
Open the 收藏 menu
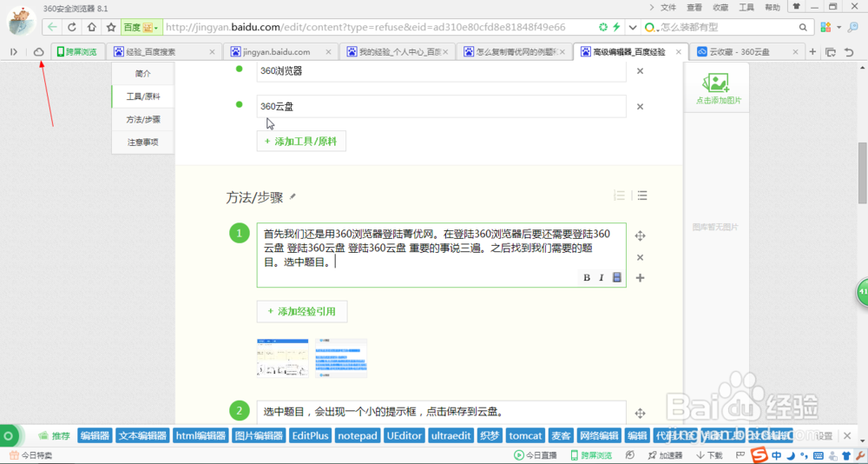[720, 7]
